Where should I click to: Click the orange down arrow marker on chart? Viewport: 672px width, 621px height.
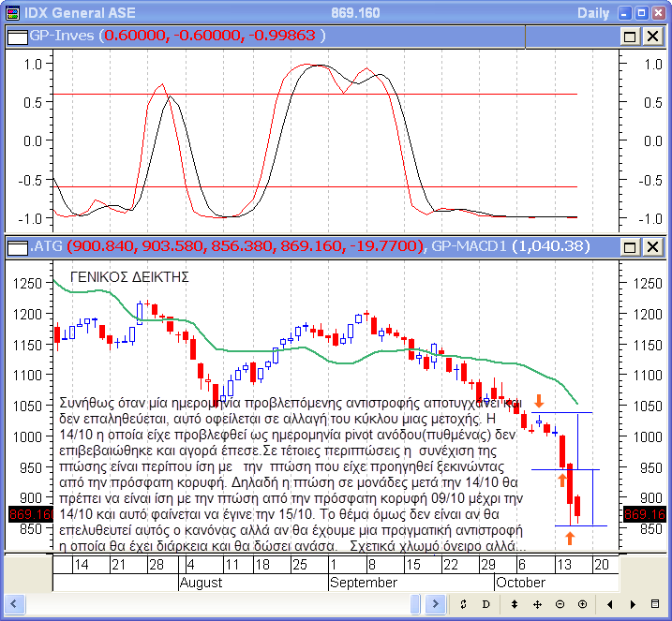(539, 401)
